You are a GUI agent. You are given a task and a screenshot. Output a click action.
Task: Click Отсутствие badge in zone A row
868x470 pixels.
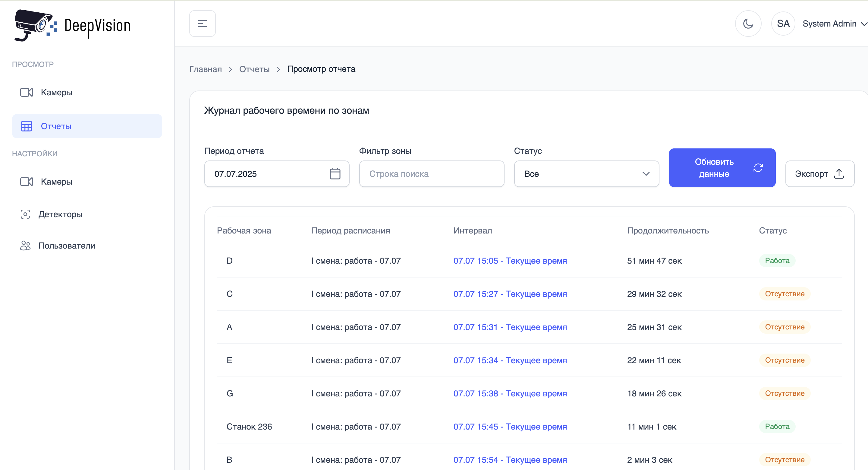tap(785, 327)
